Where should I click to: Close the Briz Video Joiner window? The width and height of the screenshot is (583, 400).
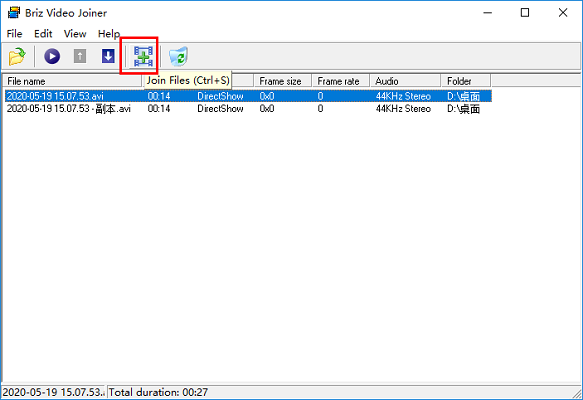click(x=563, y=13)
